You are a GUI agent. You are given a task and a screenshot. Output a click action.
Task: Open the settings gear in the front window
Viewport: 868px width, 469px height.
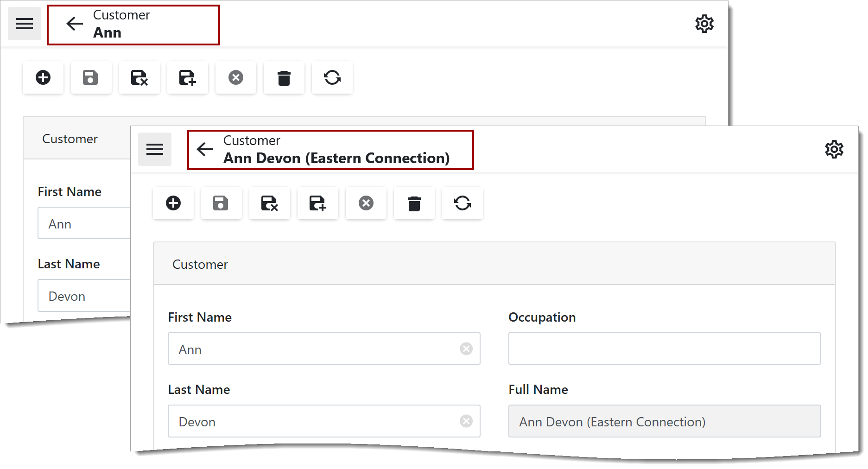pyautogui.click(x=834, y=149)
